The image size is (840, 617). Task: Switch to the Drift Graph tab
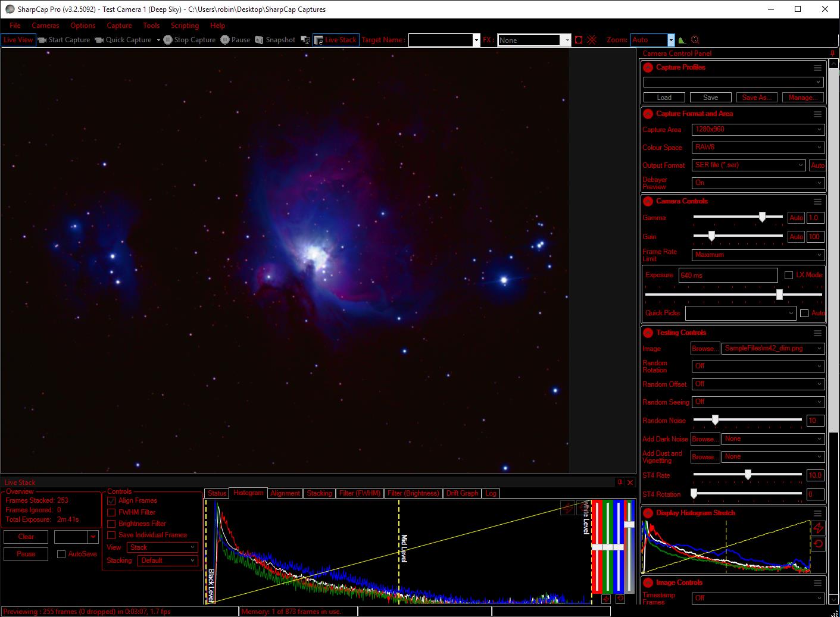[x=462, y=493]
